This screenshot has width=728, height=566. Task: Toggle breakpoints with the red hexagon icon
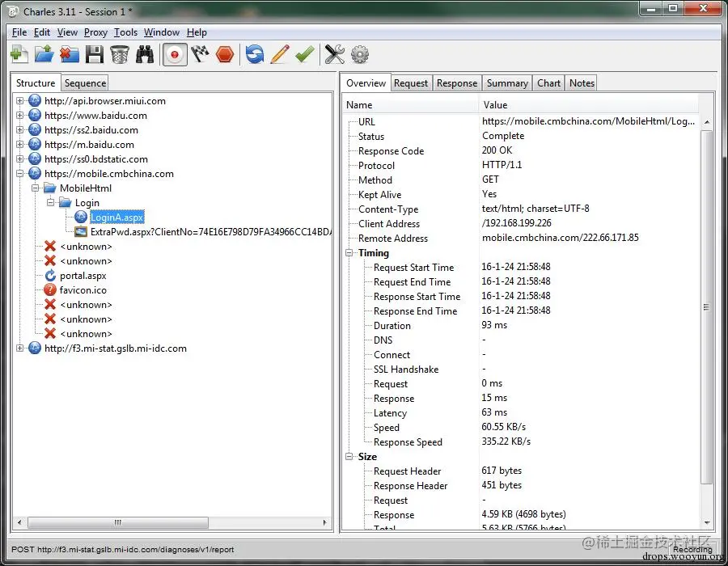pyautogui.click(x=225, y=54)
